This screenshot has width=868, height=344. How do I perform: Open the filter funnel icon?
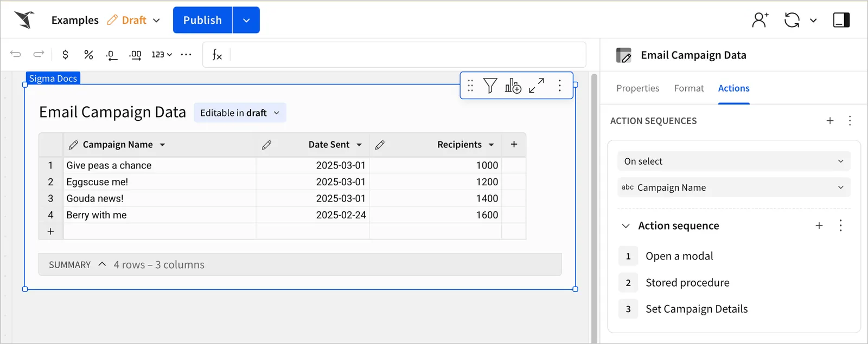pyautogui.click(x=490, y=86)
